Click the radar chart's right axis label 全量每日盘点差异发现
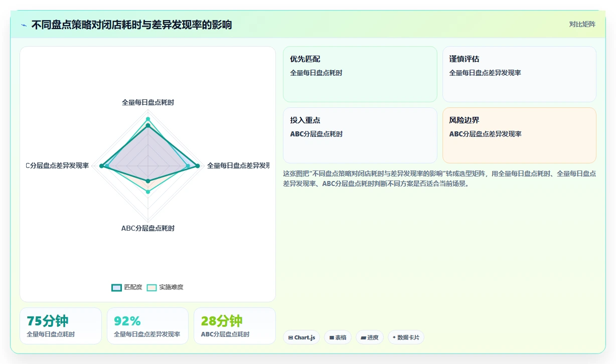Image resolution: width=616 pixels, height=364 pixels. pos(238,165)
